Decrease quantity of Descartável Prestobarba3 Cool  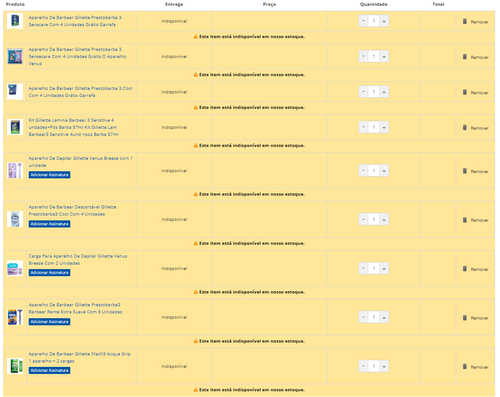pos(363,219)
